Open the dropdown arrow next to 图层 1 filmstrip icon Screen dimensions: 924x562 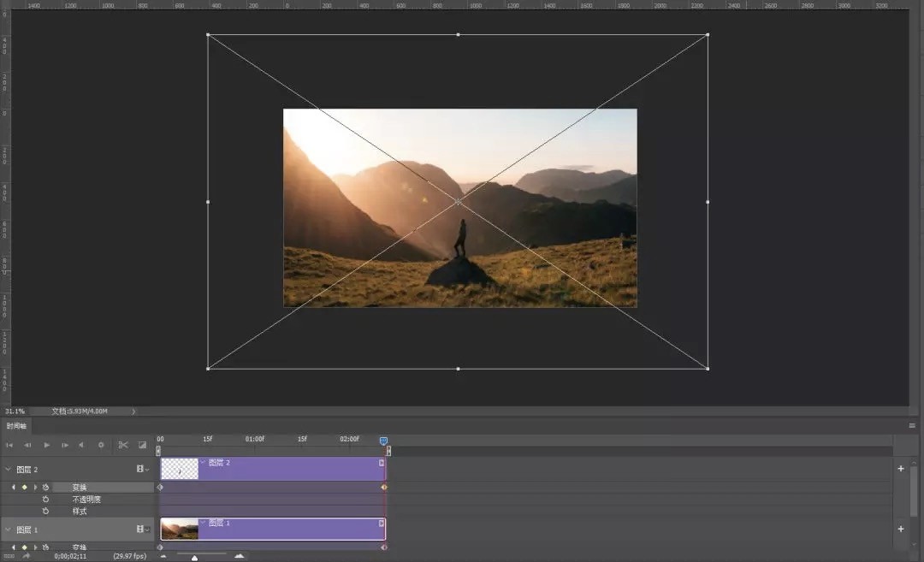click(x=147, y=529)
